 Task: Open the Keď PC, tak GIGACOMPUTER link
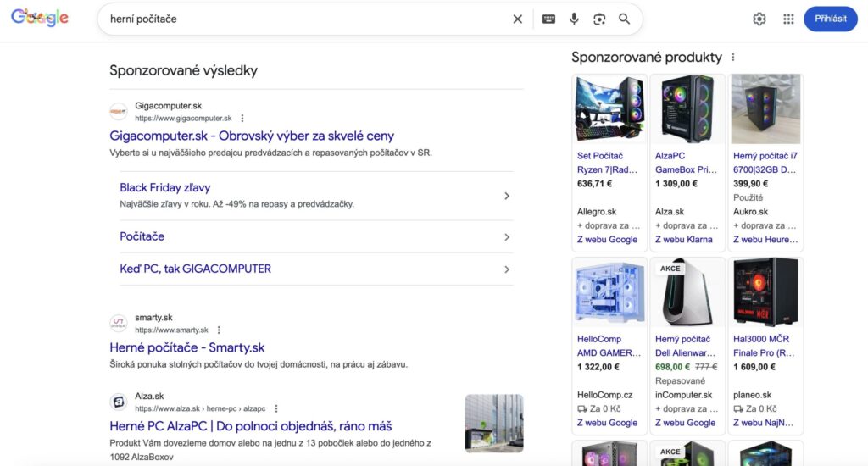196,269
